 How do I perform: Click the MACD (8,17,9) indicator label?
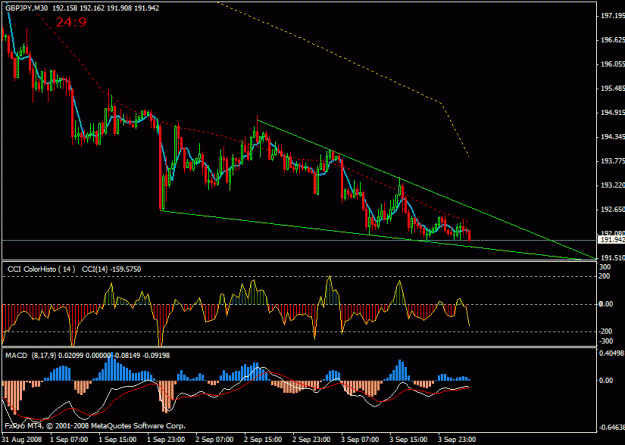click(x=30, y=355)
